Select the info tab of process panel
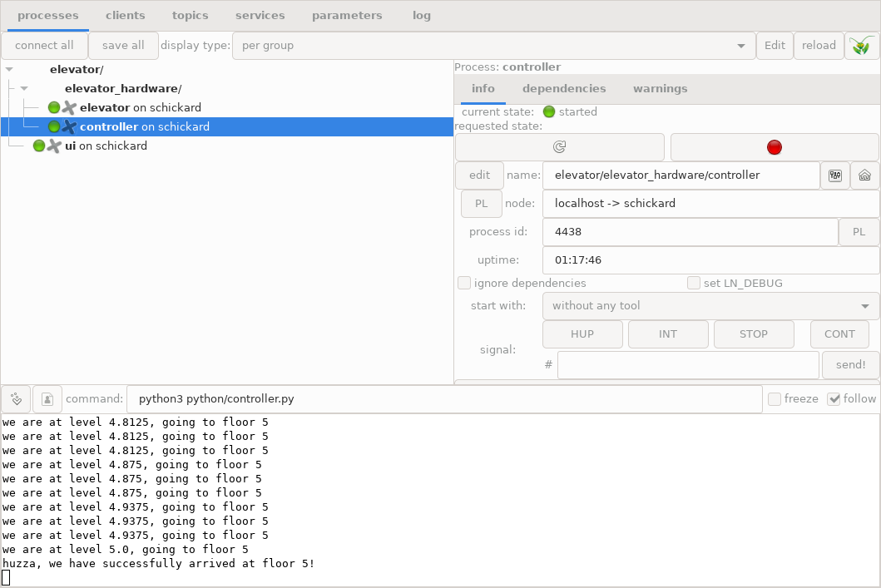This screenshot has height=588, width=881. click(x=483, y=89)
